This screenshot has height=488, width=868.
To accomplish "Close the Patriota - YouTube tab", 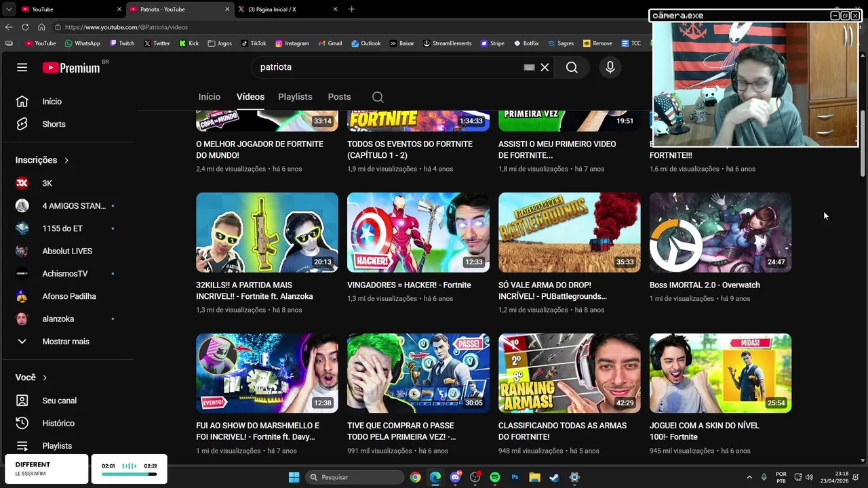I will tap(227, 9).
